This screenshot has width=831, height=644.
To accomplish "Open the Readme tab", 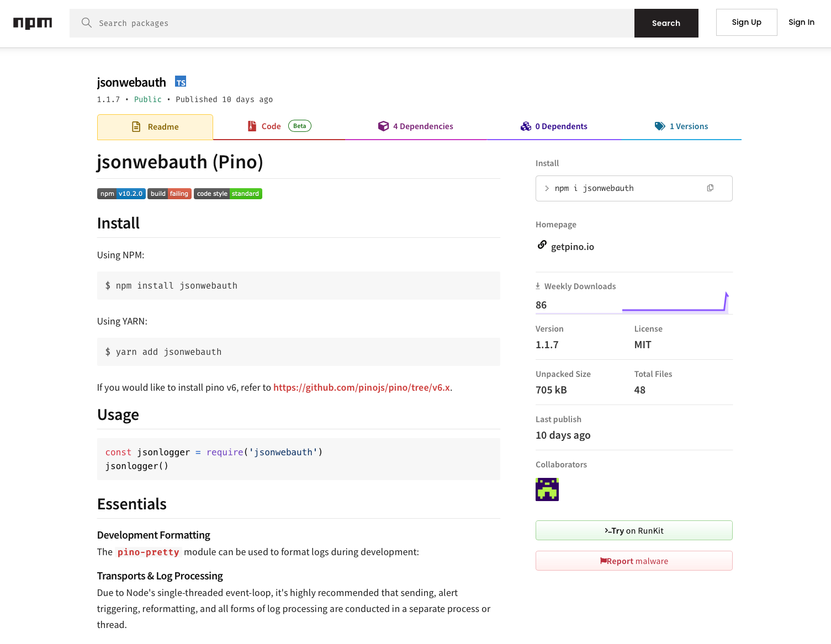I will (x=155, y=127).
